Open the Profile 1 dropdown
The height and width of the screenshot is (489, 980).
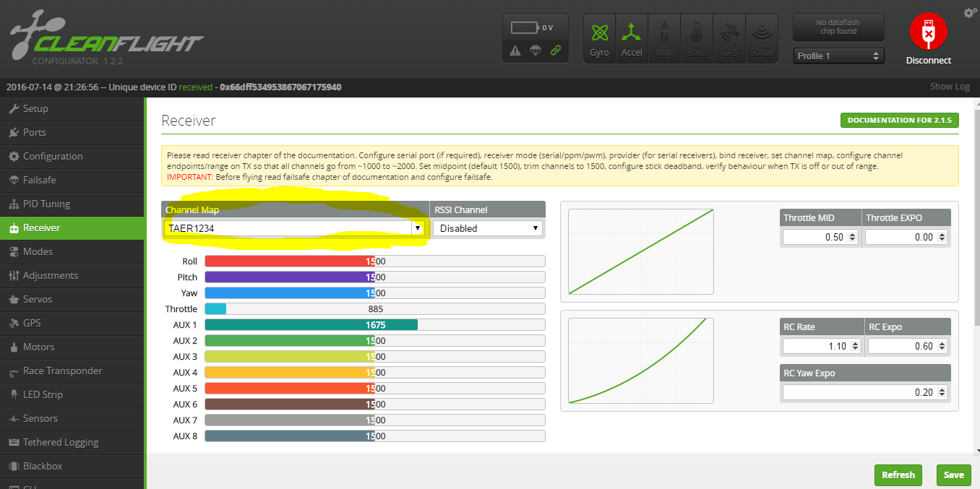[x=838, y=56]
